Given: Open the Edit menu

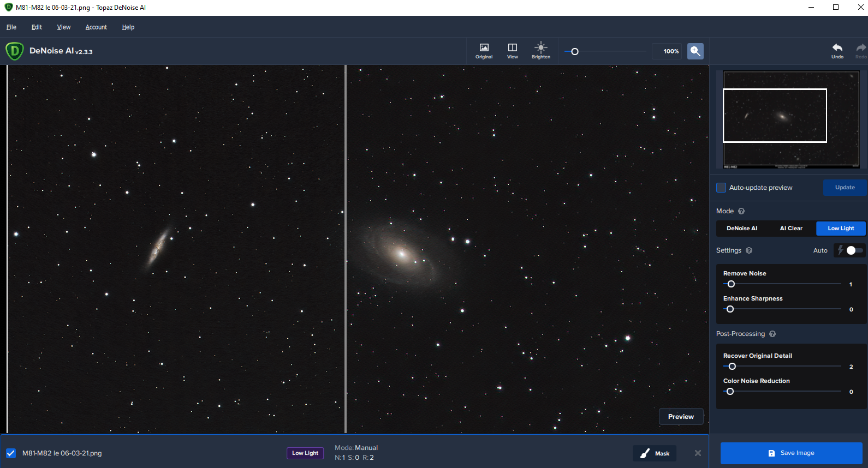Looking at the screenshot, I should point(37,27).
